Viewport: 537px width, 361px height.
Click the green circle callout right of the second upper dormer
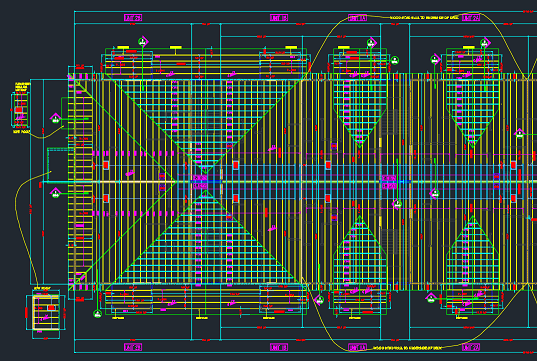click(x=395, y=61)
